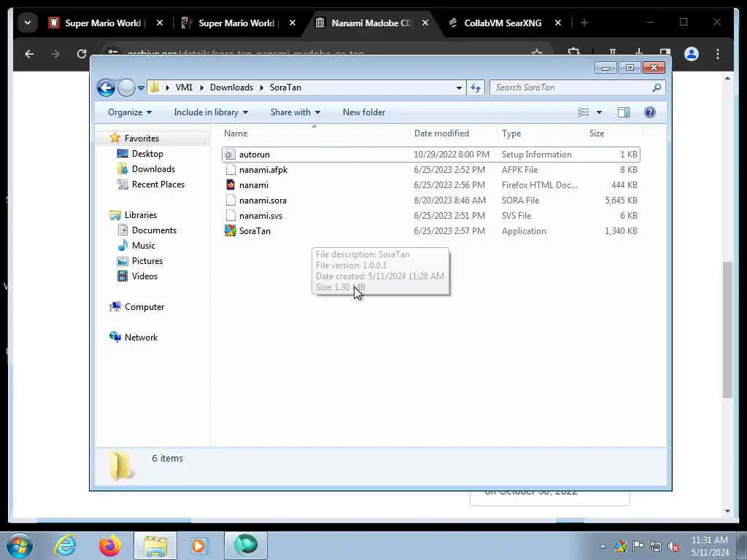
Task: Open Desktop in the Favorites list
Action: click(147, 153)
